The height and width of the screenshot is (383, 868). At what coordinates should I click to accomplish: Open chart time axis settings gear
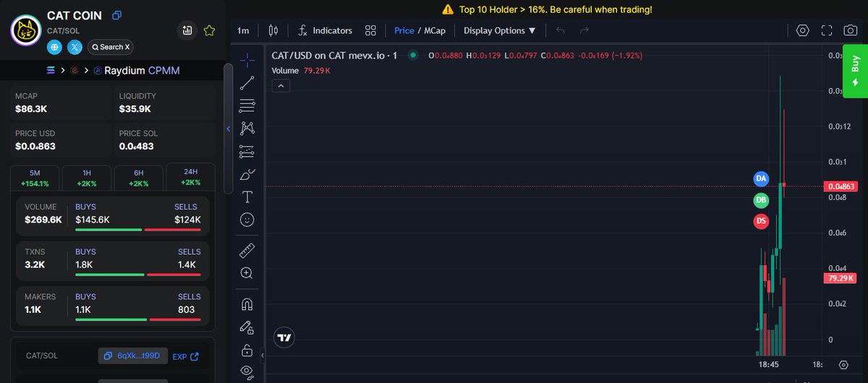[x=843, y=365]
